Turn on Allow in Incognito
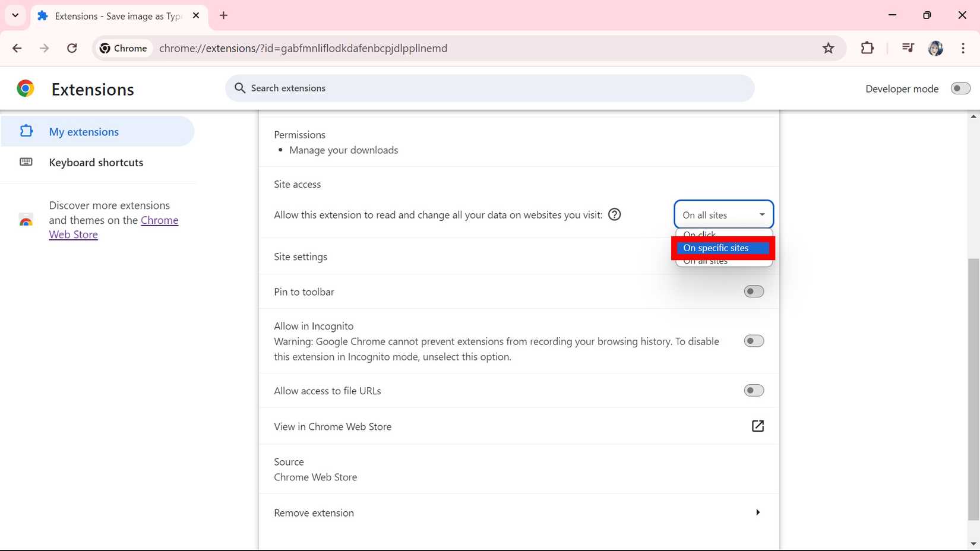The height and width of the screenshot is (551, 980). 753,340
